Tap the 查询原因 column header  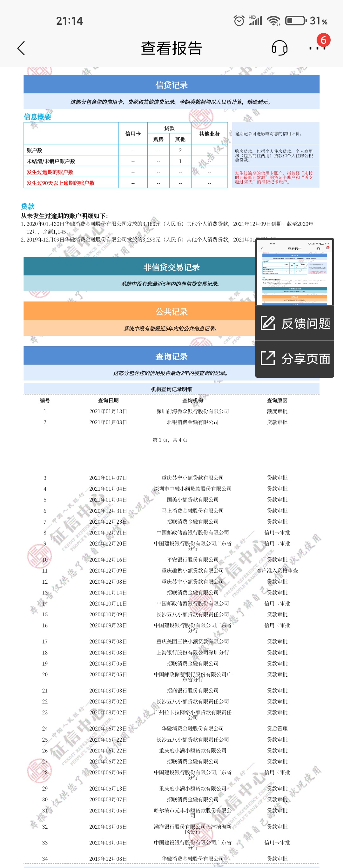(x=277, y=400)
